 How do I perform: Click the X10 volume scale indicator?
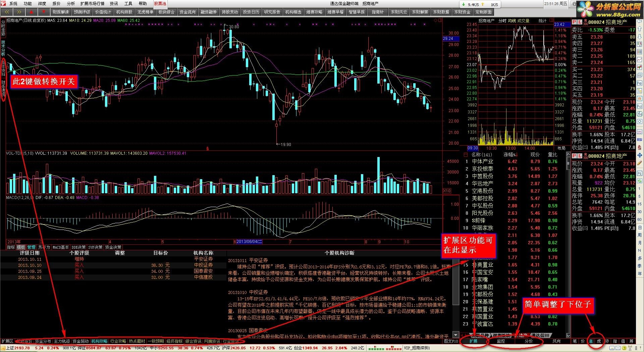point(447,191)
